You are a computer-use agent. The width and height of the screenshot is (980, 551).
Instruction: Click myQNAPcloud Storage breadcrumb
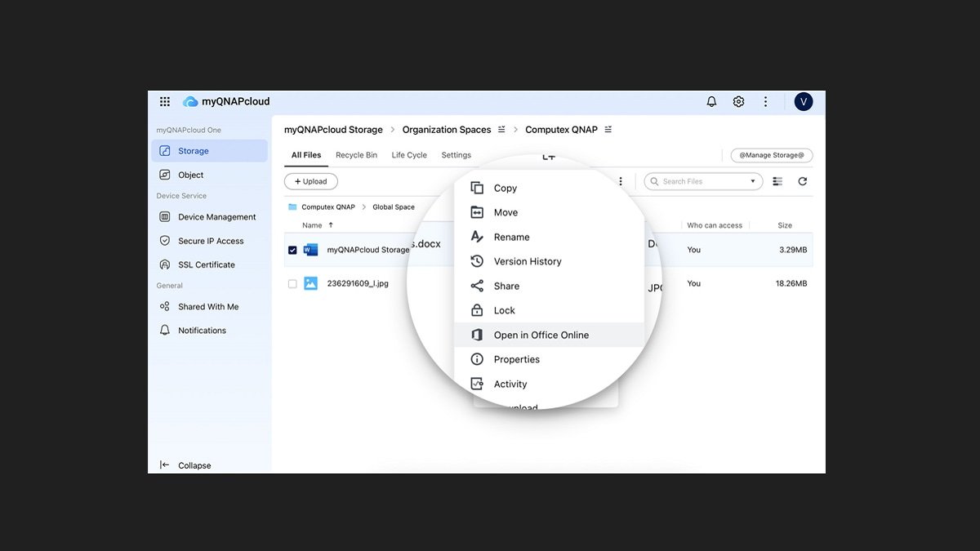333,130
